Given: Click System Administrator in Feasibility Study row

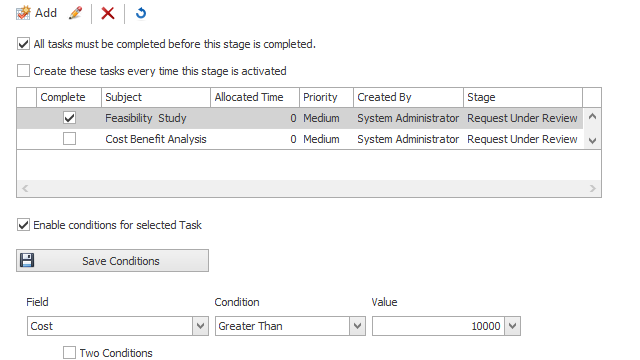Looking at the screenshot, I should pos(408,118).
